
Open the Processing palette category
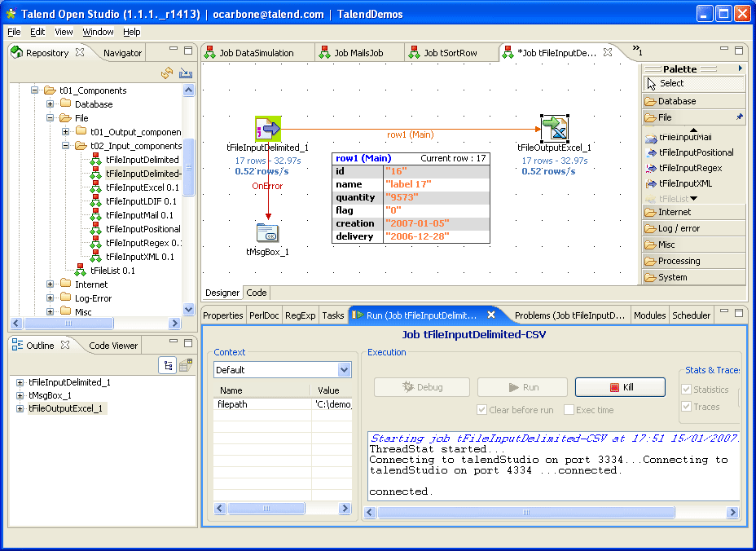point(679,261)
